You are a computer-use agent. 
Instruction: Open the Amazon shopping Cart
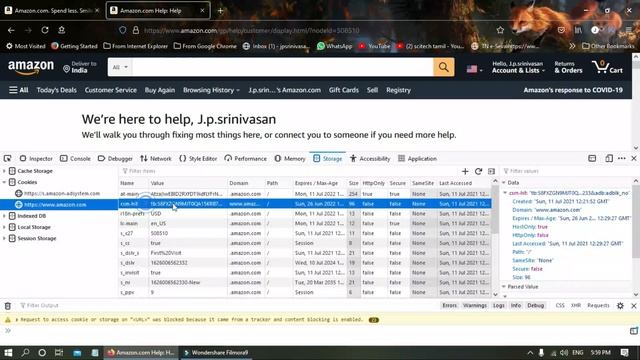(x=607, y=67)
